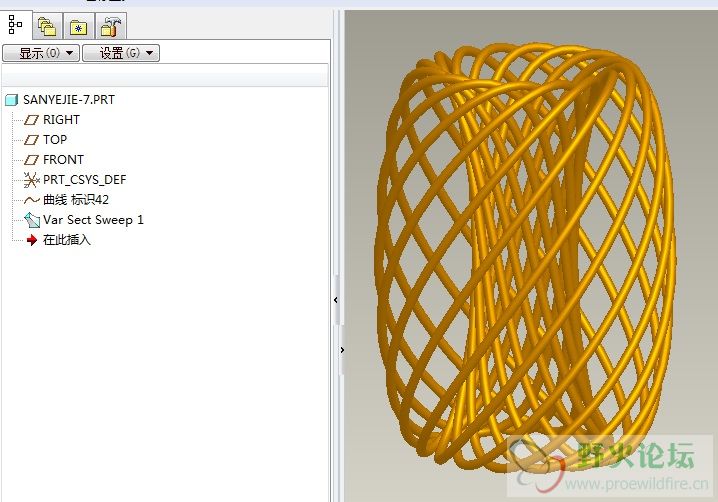Select the 在此插入 insert marker

pos(67,240)
